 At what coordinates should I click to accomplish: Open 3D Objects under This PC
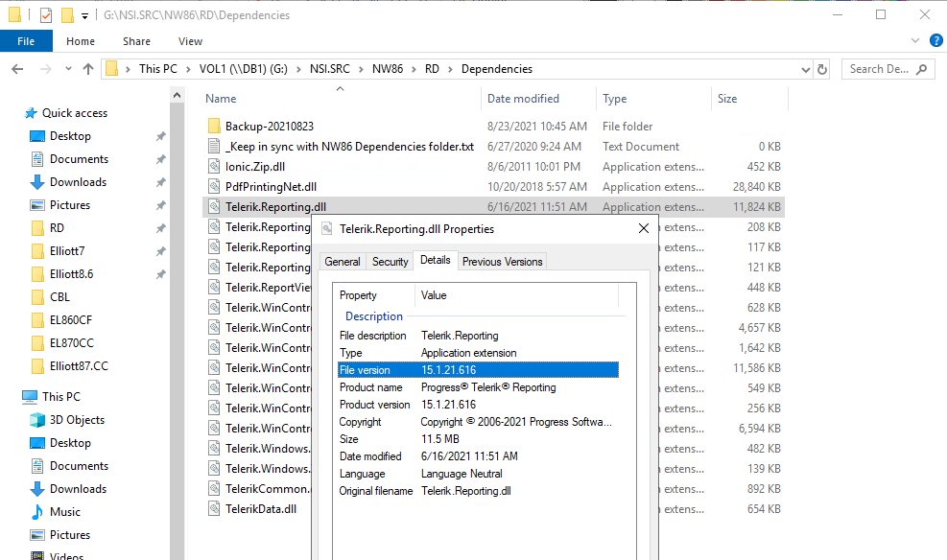tap(77, 420)
